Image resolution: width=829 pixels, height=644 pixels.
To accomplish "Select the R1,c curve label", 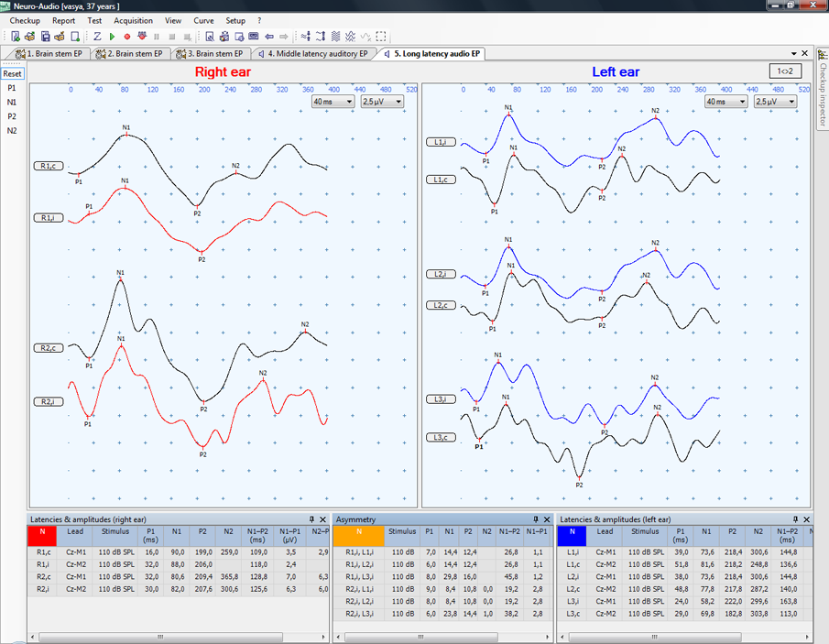I will (49, 166).
